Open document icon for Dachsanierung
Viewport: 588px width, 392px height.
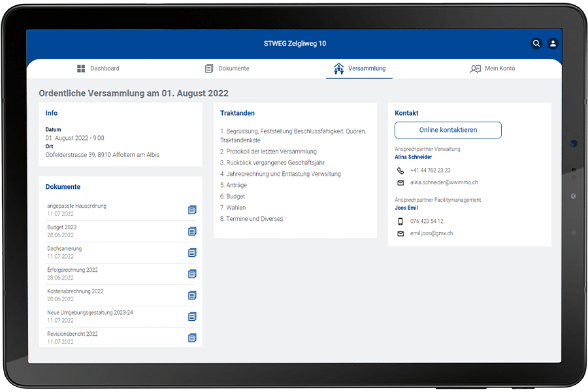coord(192,253)
